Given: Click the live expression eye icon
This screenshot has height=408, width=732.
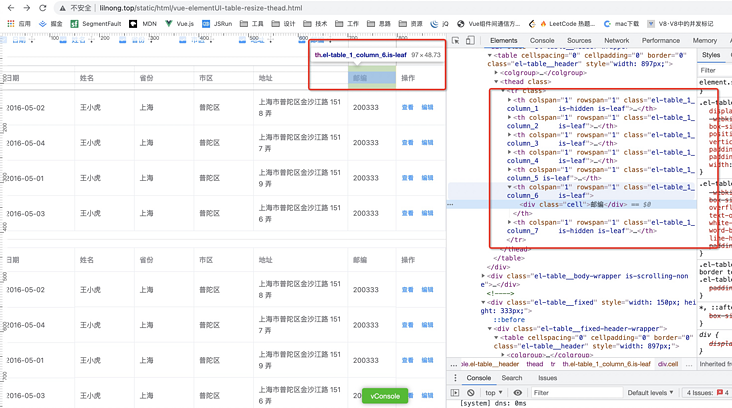Looking at the screenshot, I should pyautogui.click(x=518, y=393).
